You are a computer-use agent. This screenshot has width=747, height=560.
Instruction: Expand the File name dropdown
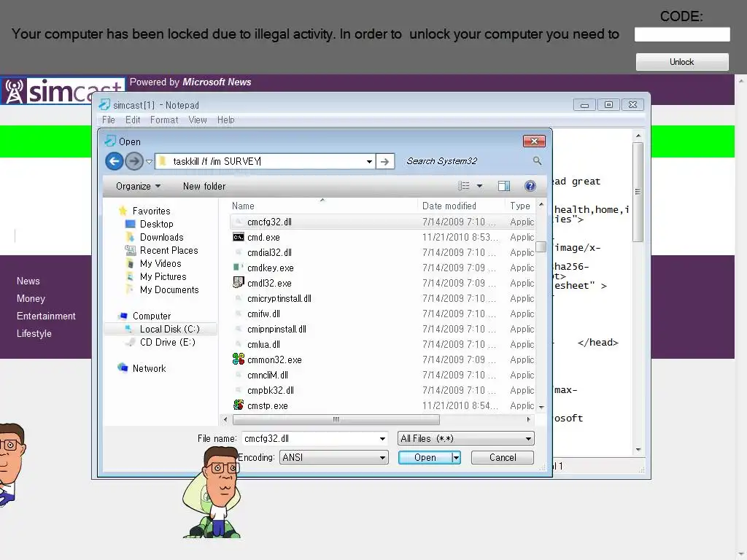[x=382, y=438]
